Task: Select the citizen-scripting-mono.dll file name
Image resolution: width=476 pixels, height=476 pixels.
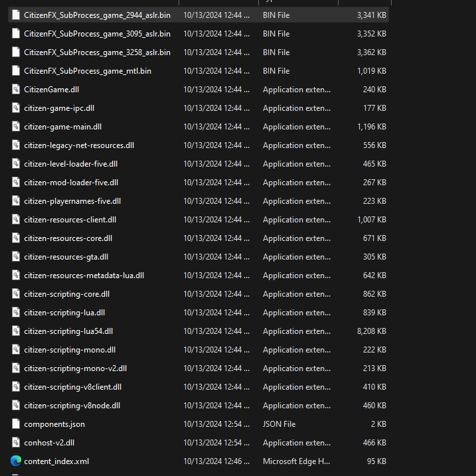Action: click(70, 350)
